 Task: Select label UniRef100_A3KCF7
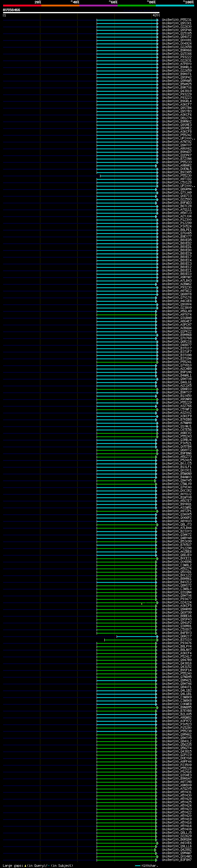tap(177, 104)
